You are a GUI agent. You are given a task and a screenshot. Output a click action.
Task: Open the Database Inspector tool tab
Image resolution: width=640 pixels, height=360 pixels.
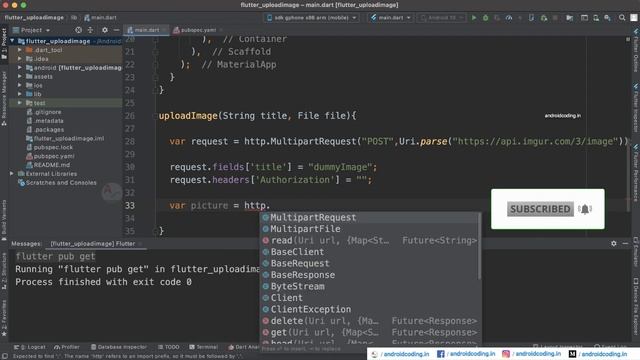coord(119,347)
